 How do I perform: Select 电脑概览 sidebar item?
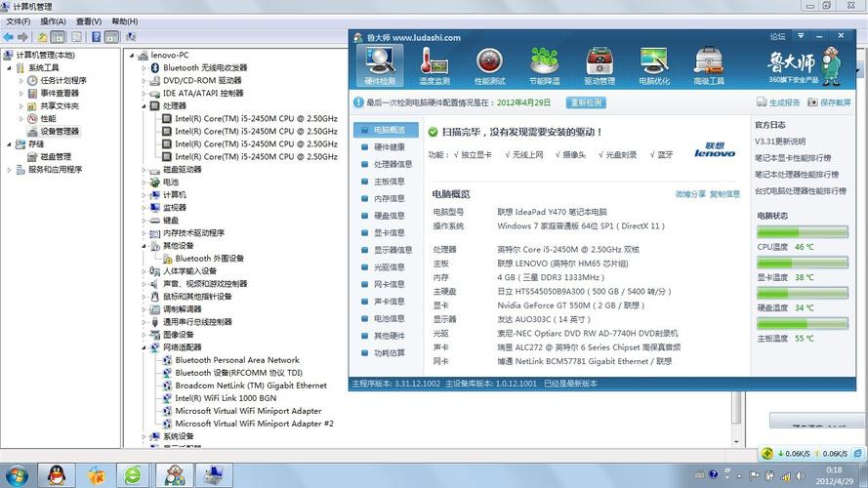pyautogui.click(x=387, y=130)
